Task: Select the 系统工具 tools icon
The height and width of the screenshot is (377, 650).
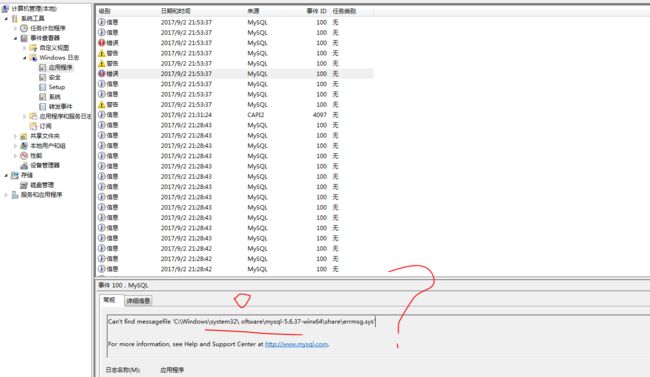Action: [x=15, y=18]
